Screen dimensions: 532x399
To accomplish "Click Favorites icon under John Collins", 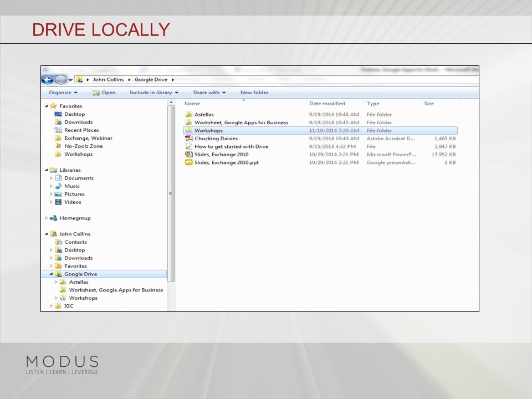I will click(58, 266).
